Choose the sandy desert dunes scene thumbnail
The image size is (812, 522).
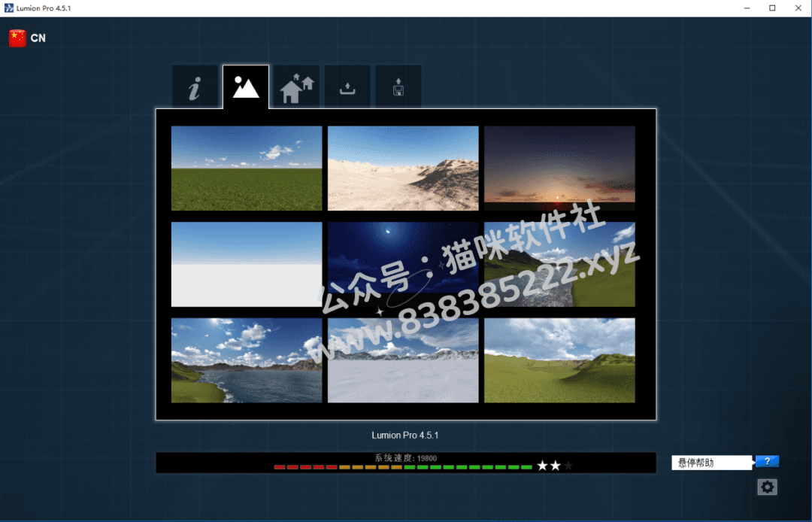point(403,168)
